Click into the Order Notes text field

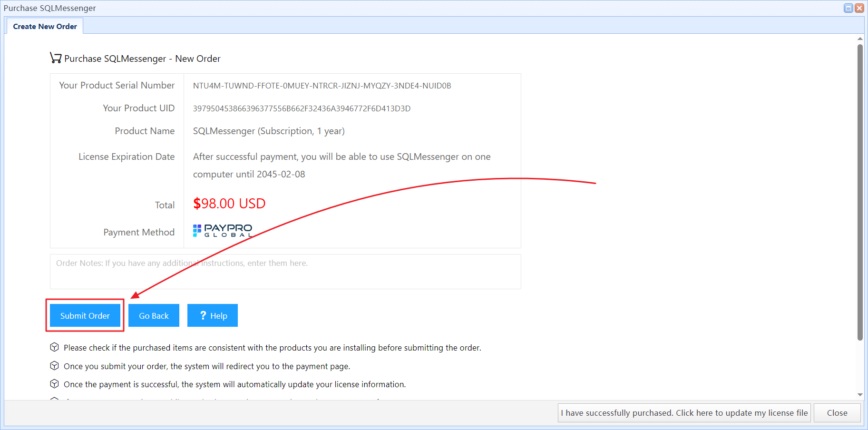285,272
